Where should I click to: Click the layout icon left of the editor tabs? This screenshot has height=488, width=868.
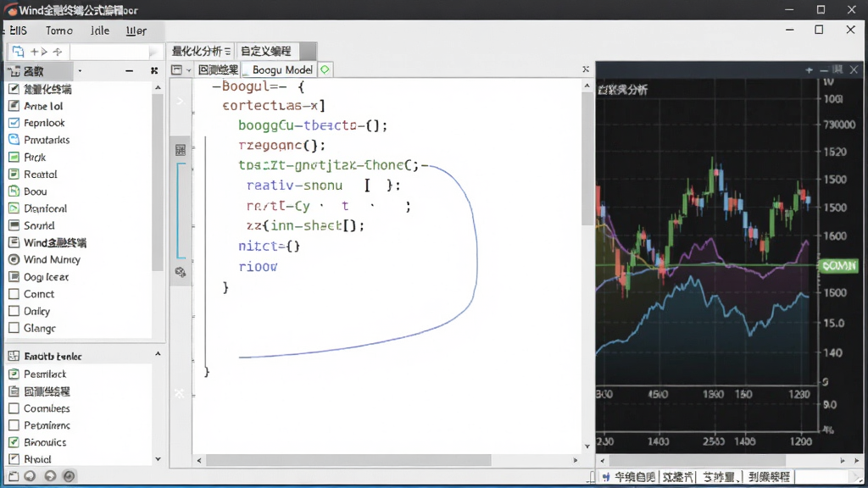coord(176,69)
